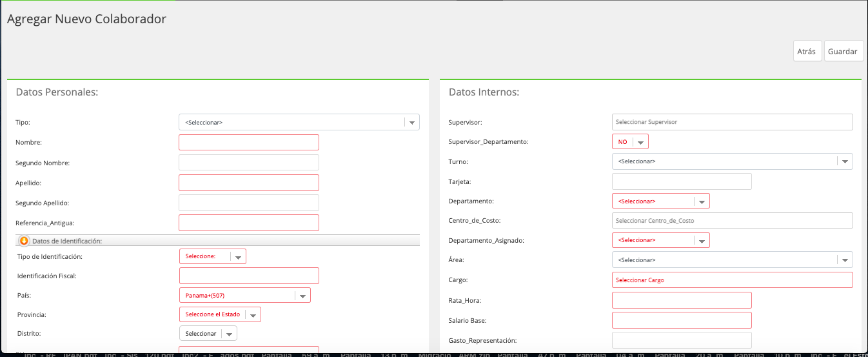Focus the Nombre input field

249,142
